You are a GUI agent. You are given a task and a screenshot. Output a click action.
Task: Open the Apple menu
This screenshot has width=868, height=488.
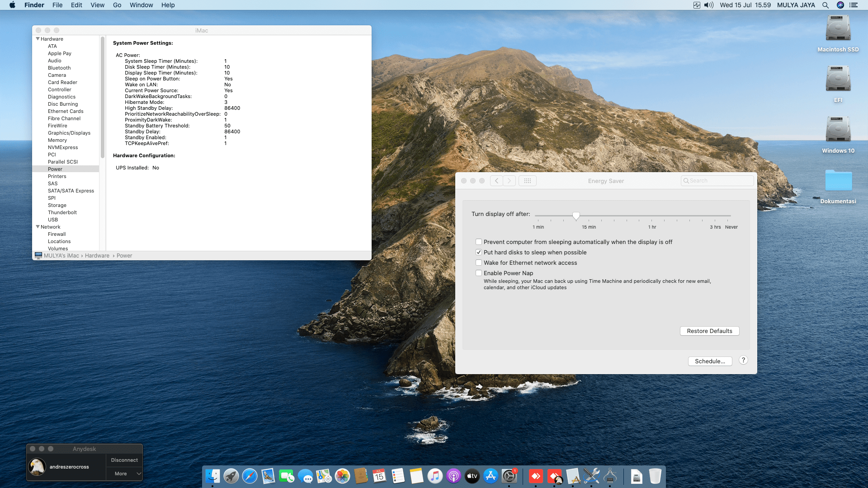(12, 5)
